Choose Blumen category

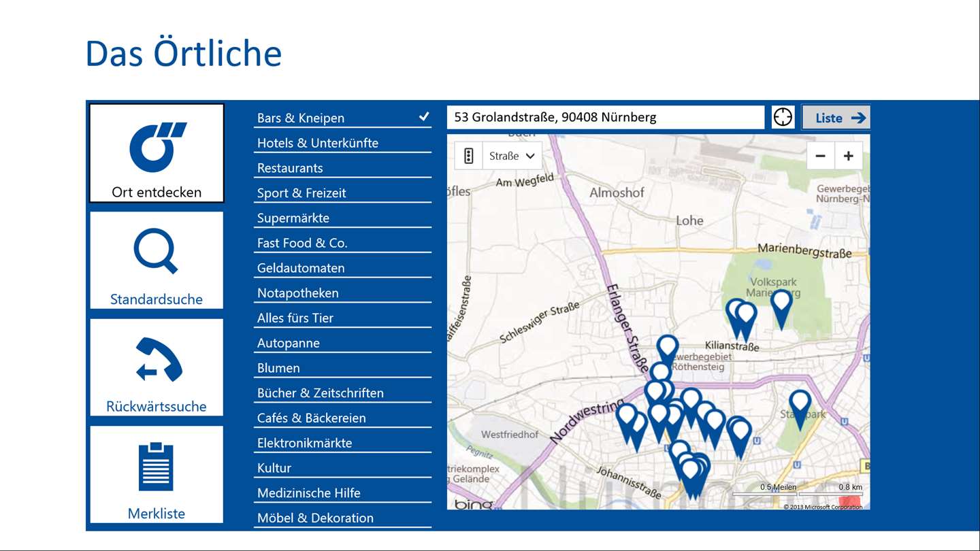tap(343, 368)
